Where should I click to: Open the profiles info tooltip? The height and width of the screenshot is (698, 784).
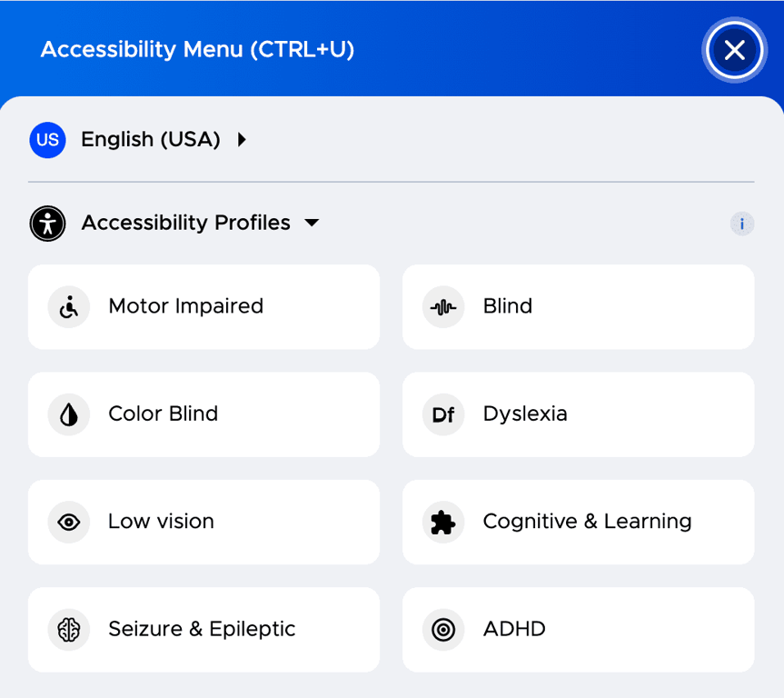(x=742, y=224)
